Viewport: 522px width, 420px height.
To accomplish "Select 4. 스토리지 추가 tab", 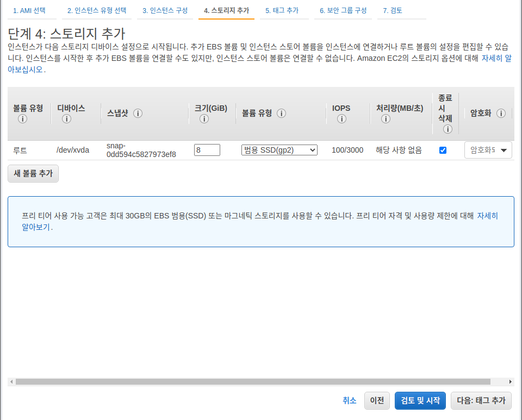I will coord(226,11).
